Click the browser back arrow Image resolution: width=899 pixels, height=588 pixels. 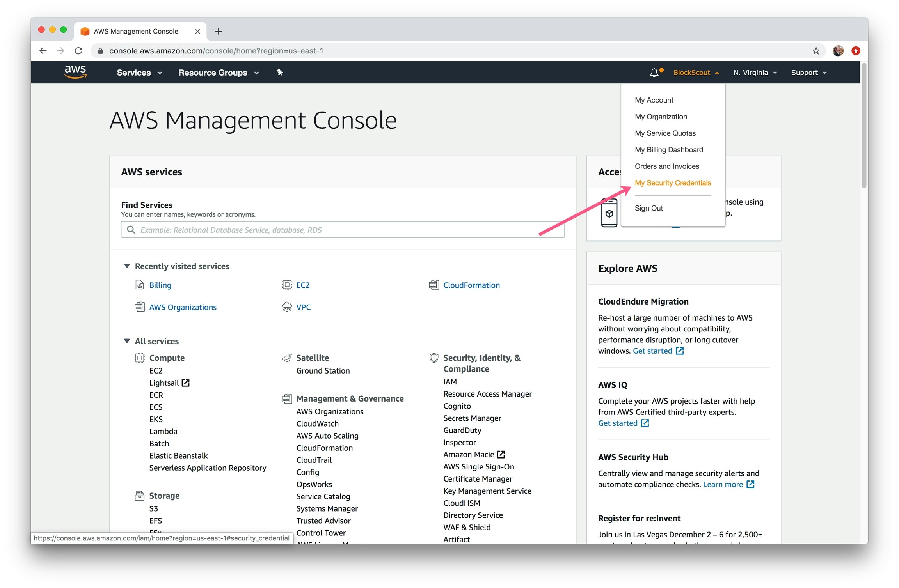click(x=43, y=51)
